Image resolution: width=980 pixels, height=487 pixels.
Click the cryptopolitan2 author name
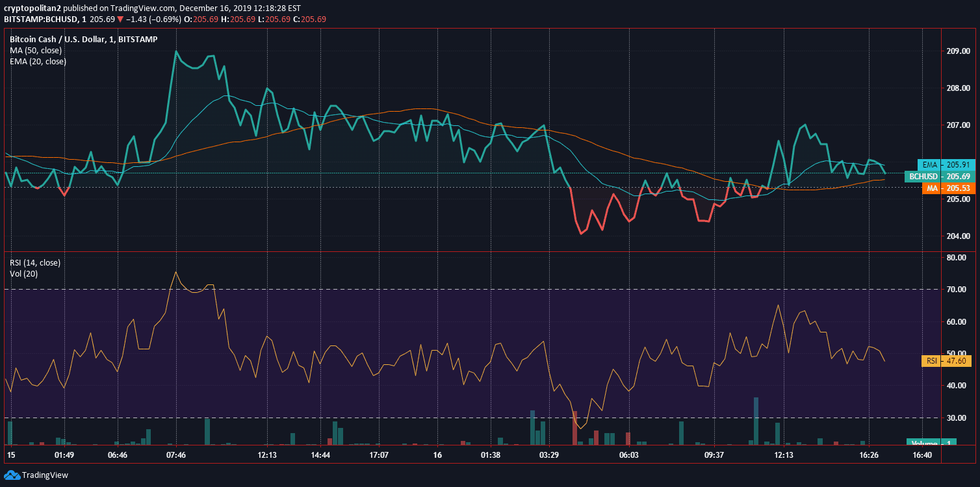tap(34, 8)
